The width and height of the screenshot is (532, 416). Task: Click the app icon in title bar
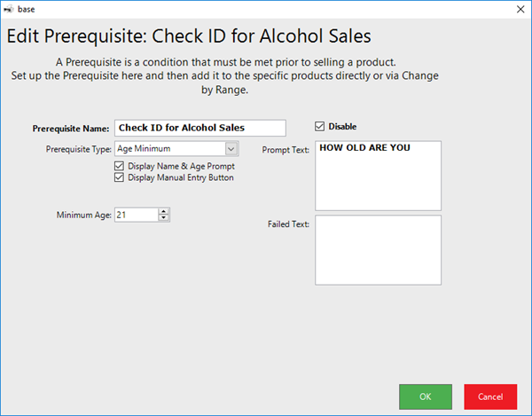[9, 8]
